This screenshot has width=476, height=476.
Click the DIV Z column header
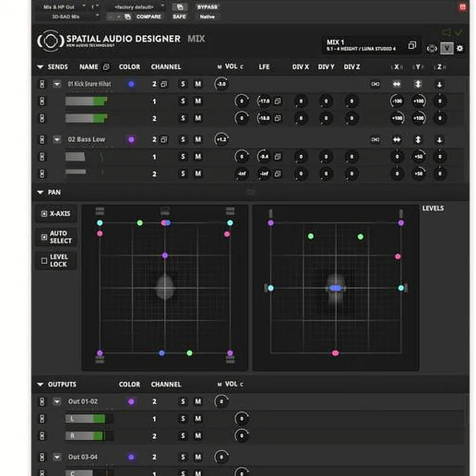click(x=352, y=67)
